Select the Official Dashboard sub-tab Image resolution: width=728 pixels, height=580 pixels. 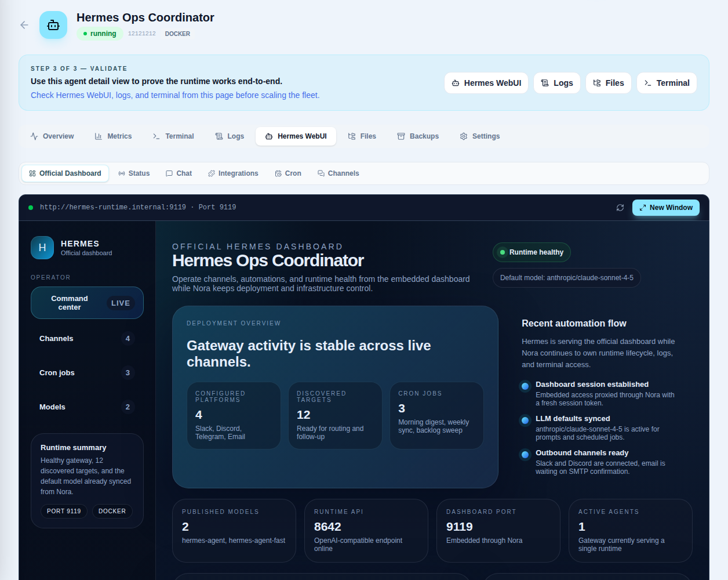pos(65,173)
